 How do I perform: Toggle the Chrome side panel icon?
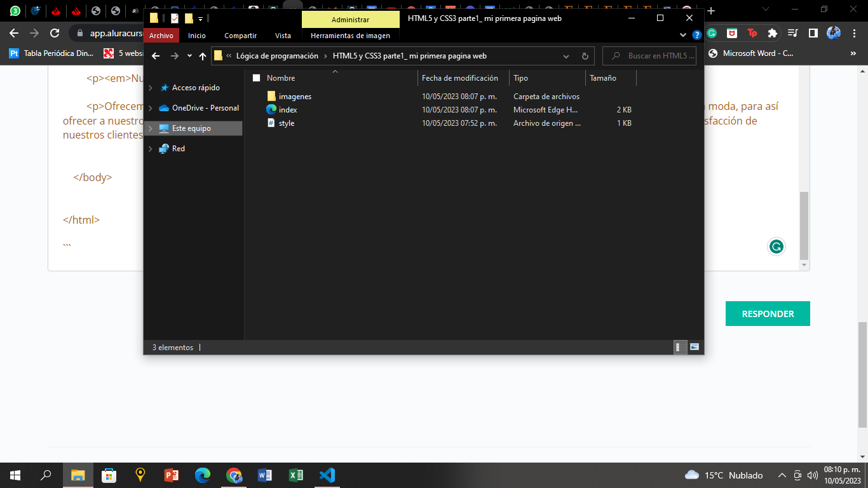click(813, 33)
